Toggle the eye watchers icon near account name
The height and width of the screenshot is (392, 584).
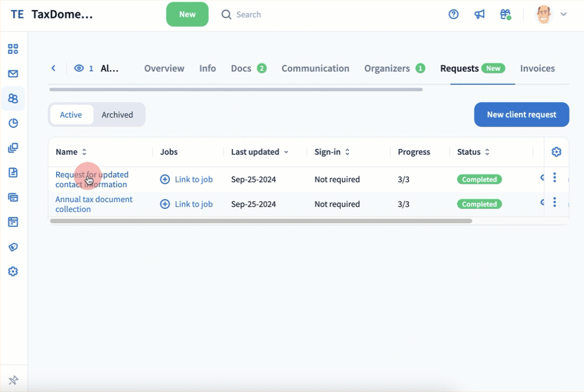tap(79, 69)
